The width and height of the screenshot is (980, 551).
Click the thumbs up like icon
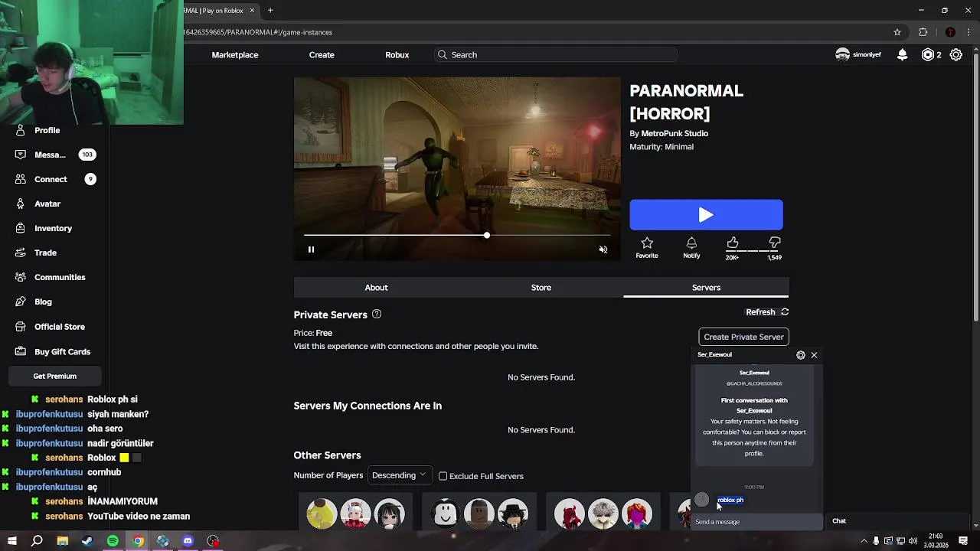click(x=733, y=243)
